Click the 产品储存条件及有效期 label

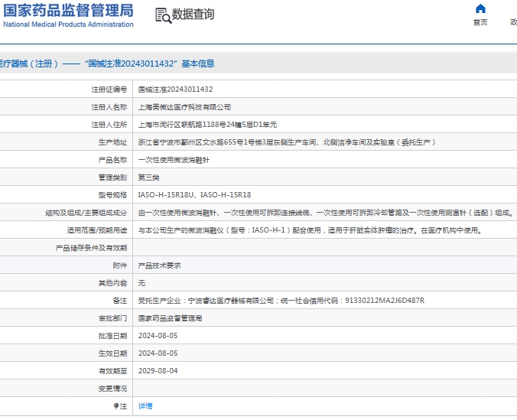(91, 248)
